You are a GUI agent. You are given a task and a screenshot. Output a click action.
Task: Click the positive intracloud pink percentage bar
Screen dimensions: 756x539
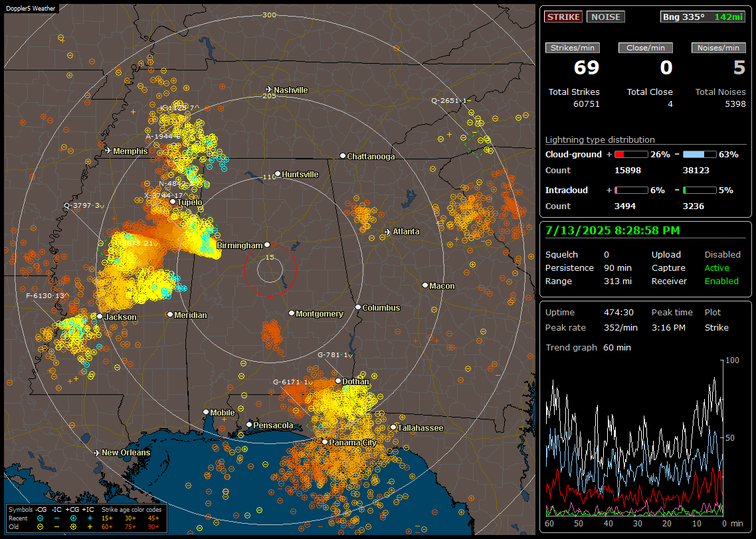[x=631, y=191]
